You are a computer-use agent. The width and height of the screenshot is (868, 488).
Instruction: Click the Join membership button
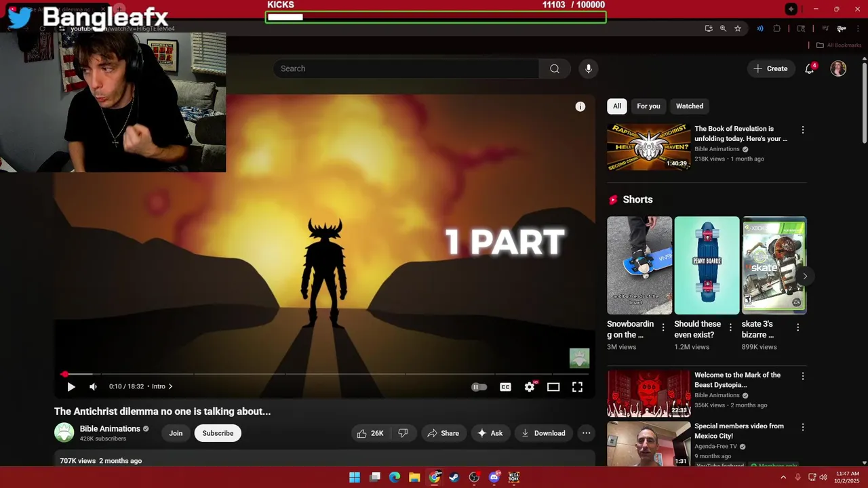tap(176, 433)
